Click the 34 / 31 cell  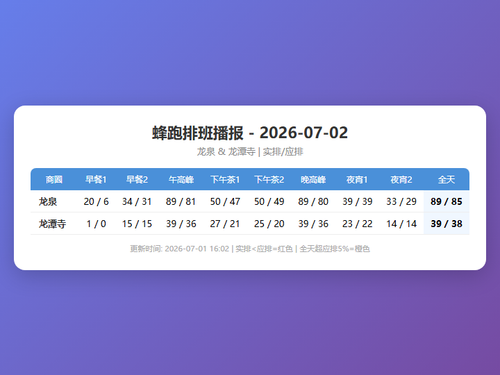[x=137, y=201]
